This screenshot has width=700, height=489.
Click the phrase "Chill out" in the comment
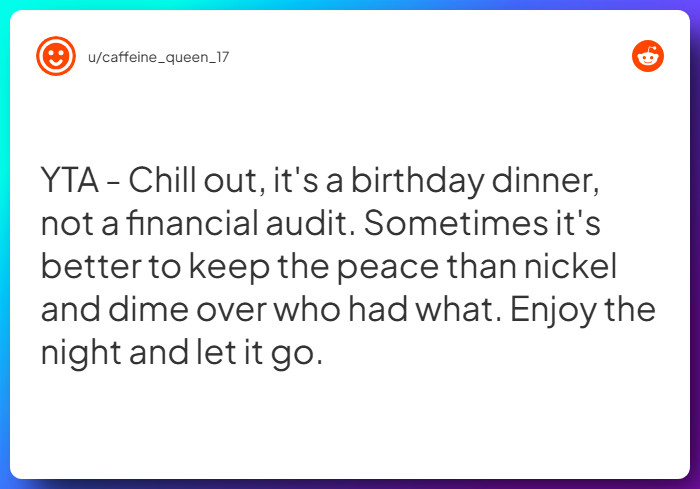pyautogui.click(x=193, y=180)
